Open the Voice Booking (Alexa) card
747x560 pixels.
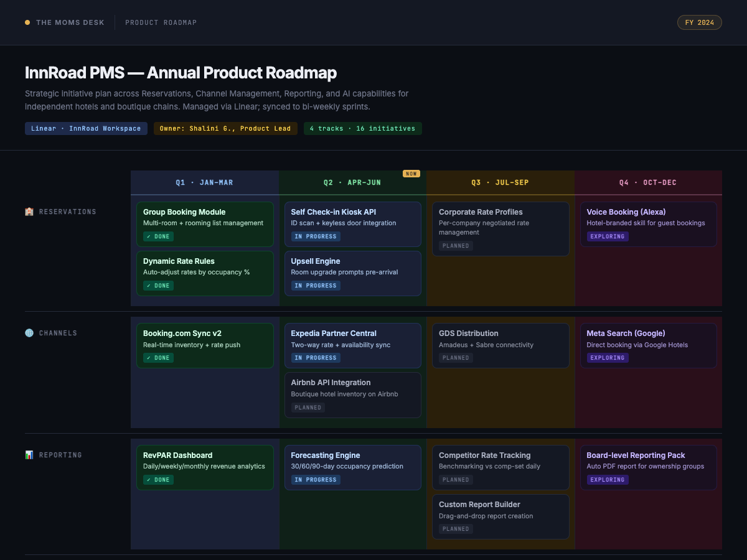648,224
